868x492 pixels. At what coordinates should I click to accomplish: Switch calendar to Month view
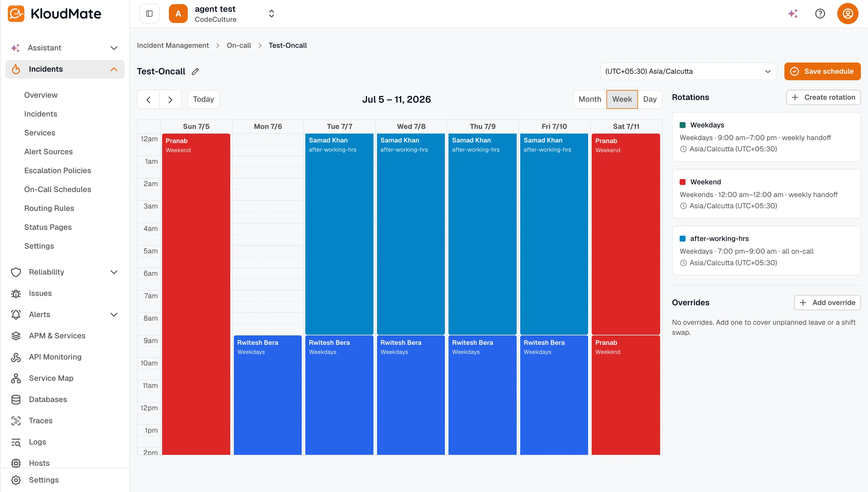[590, 99]
